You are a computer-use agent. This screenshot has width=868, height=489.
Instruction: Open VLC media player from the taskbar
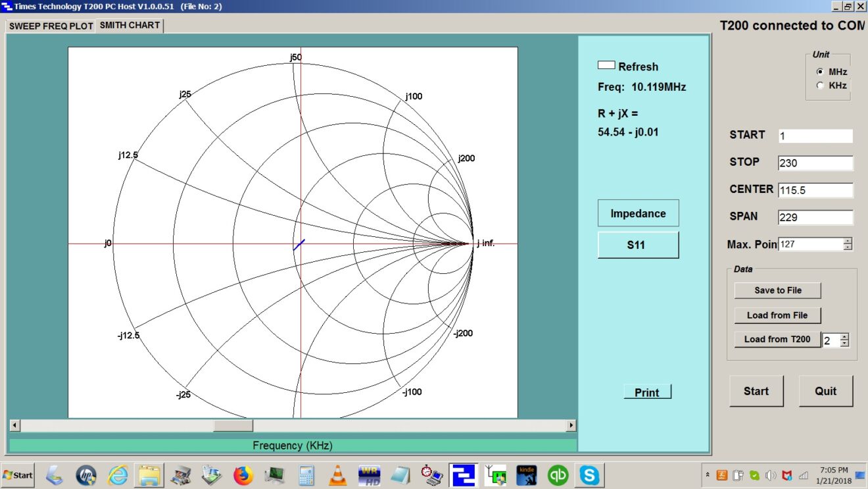(337, 475)
